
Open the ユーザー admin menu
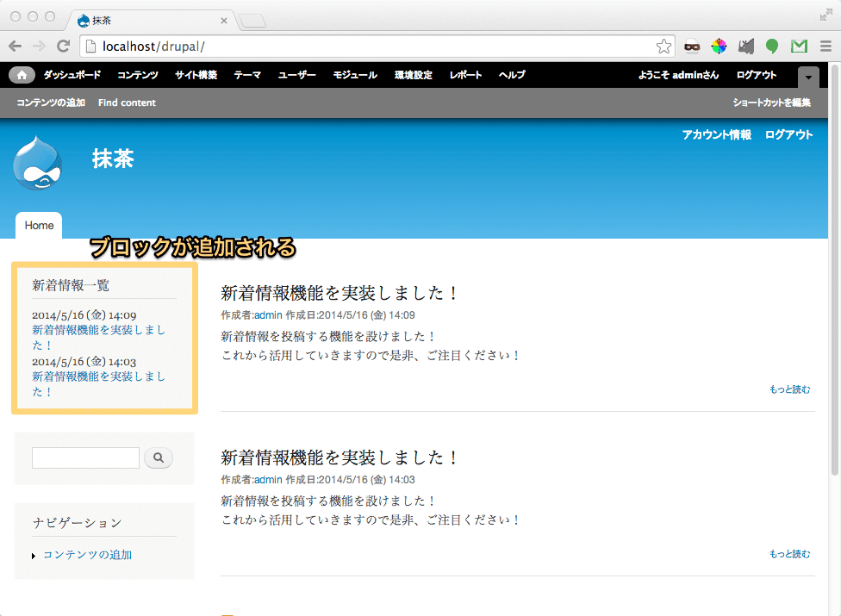[296, 75]
